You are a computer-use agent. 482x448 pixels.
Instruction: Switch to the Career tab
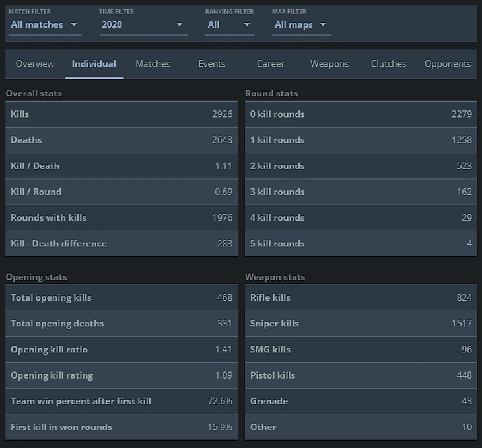pyautogui.click(x=271, y=64)
